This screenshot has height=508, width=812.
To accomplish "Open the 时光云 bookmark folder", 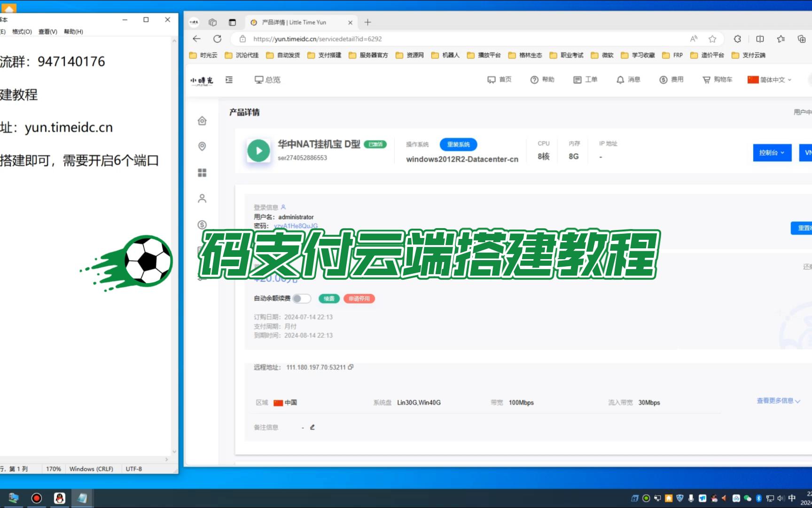I will coord(203,55).
